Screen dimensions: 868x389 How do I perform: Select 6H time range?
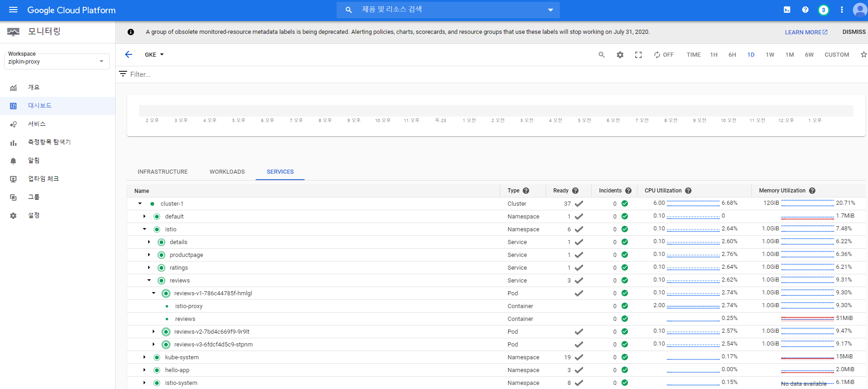(x=732, y=55)
